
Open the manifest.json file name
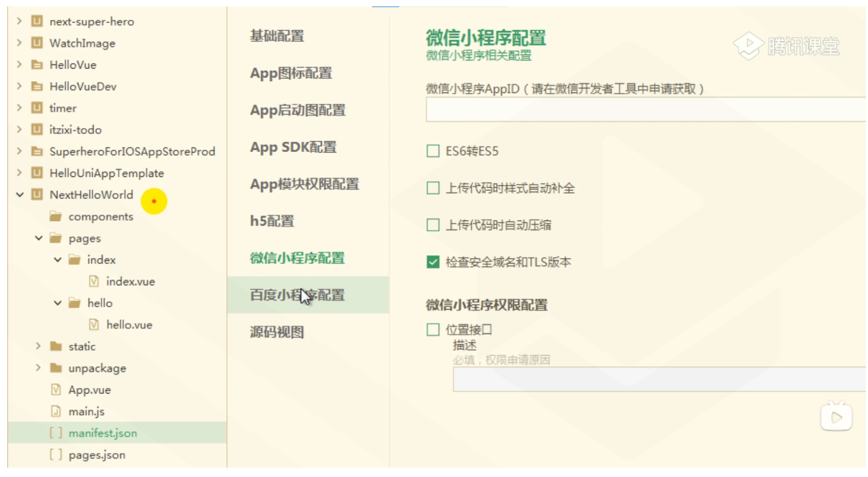[102, 433]
